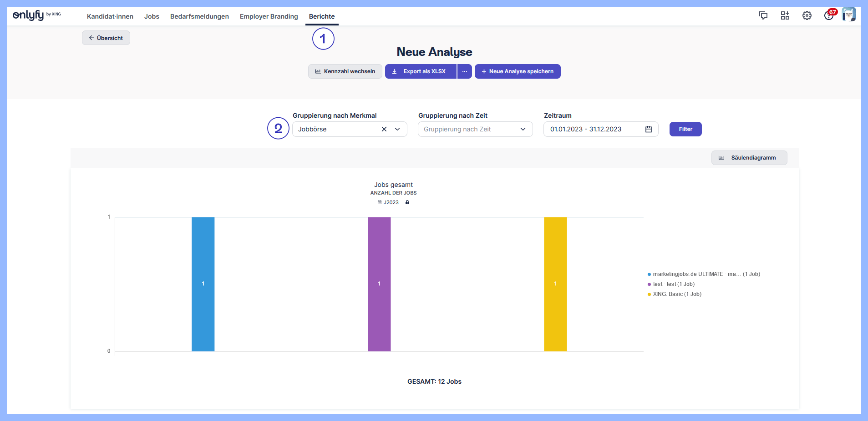Open calendar icon in Zeitraum field
The width and height of the screenshot is (868, 421).
[649, 129]
